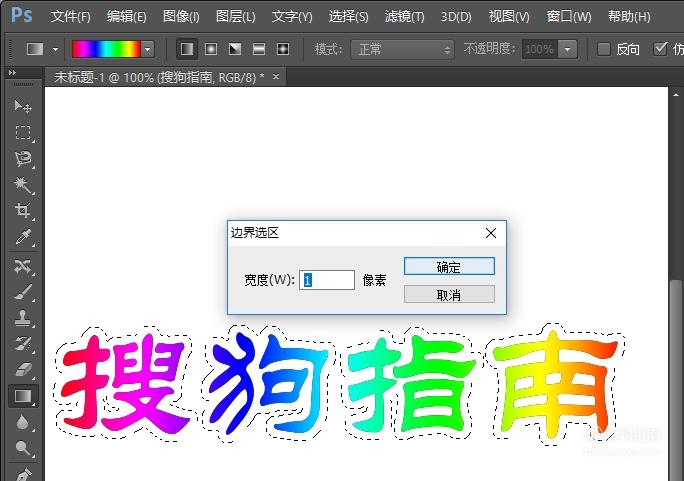Choose the Diamond Gradient style
The height and width of the screenshot is (481, 684).
point(283,49)
